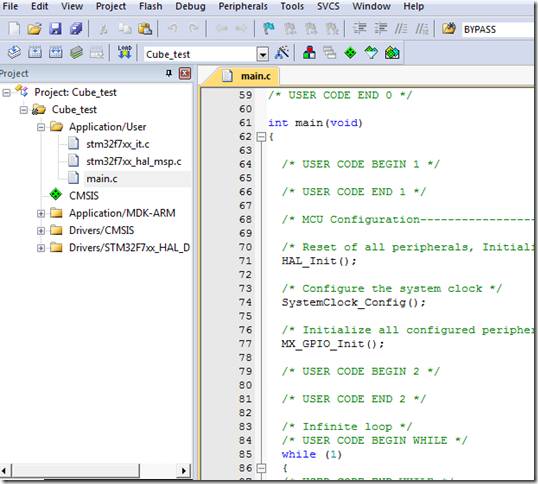538x484 pixels.
Task: Open Manage Project Items colored blocks icon
Action: click(x=309, y=53)
